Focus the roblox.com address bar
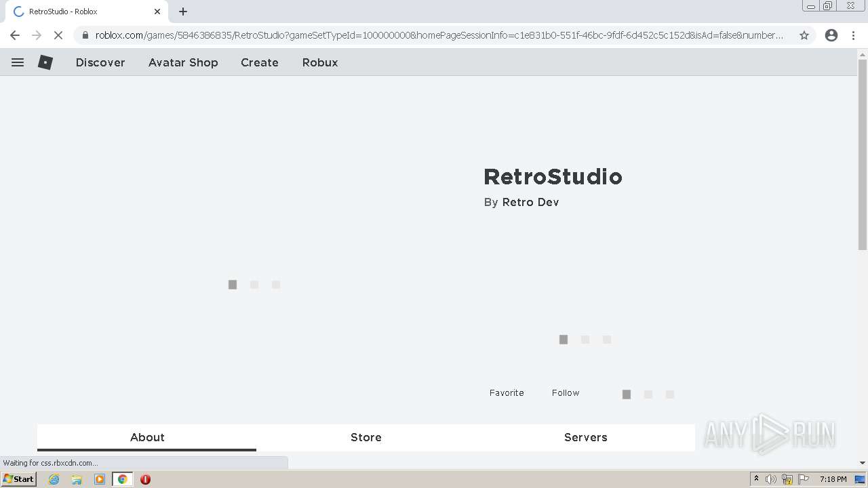868x488 pixels. coord(439,35)
